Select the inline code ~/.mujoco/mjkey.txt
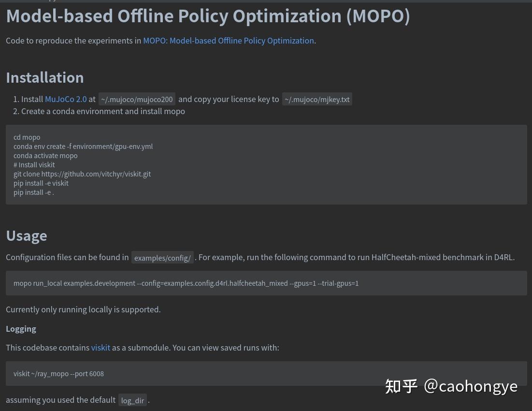 [317, 99]
